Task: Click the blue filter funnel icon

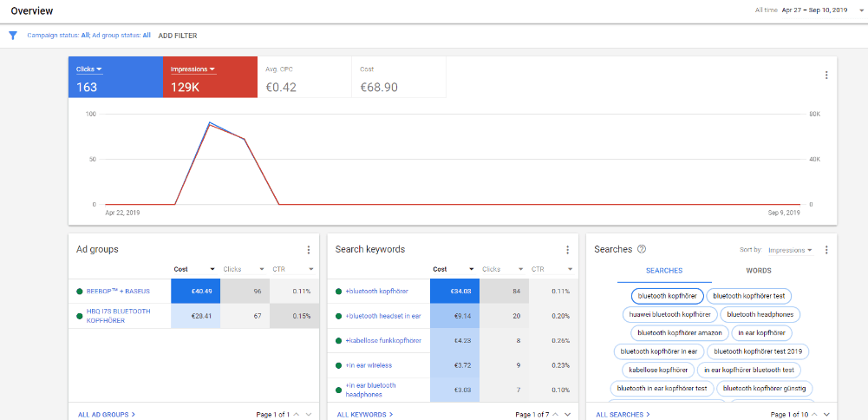Action: pyautogui.click(x=13, y=36)
